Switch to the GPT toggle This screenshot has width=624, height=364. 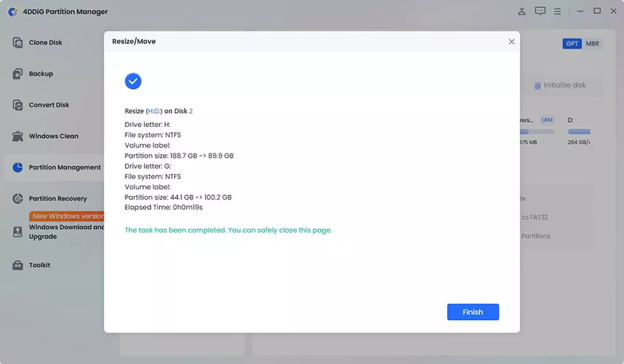coord(572,44)
